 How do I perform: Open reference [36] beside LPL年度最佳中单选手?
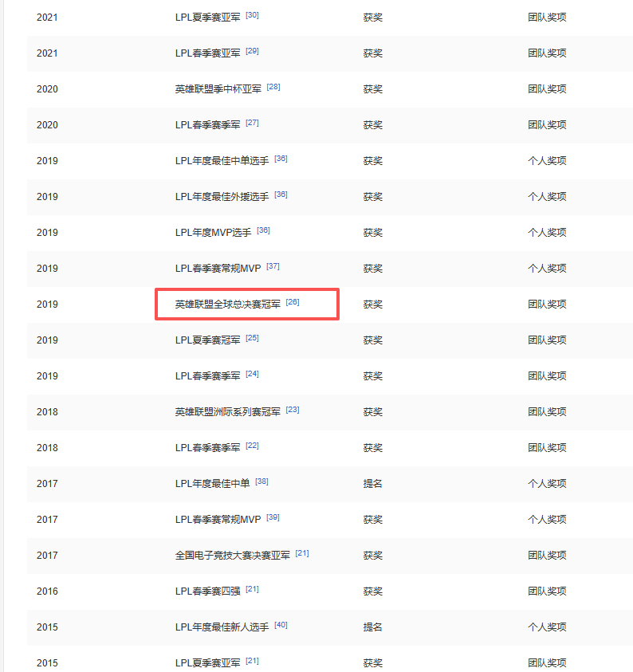click(x=281, y=159)
